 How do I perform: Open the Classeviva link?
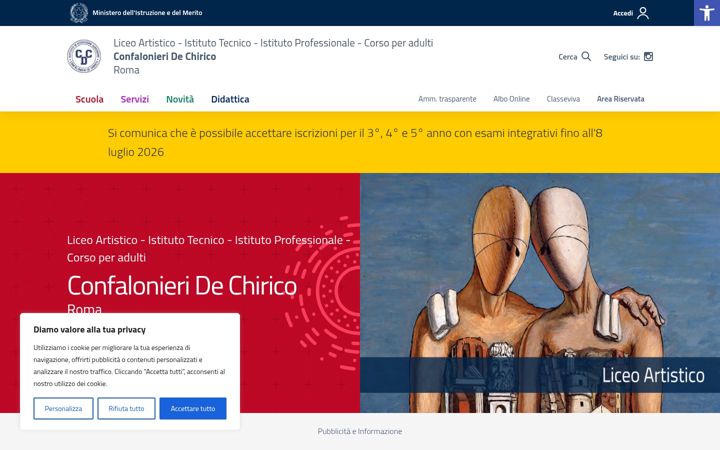click(x=563, y=99)
